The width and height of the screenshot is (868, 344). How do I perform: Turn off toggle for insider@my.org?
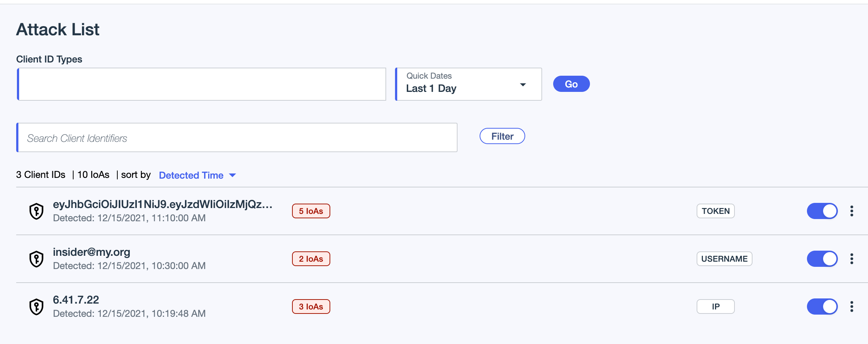pyautogui.click(x=822, y=259)
